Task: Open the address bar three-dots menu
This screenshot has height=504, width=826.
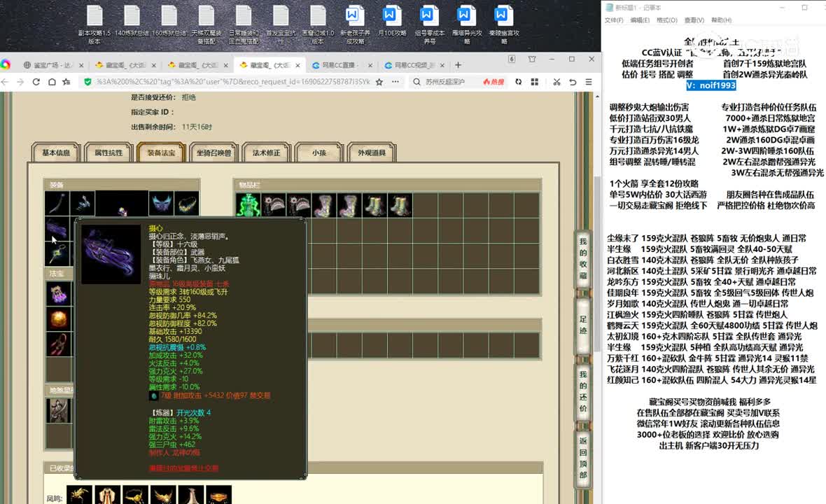Action: [395, 82]
